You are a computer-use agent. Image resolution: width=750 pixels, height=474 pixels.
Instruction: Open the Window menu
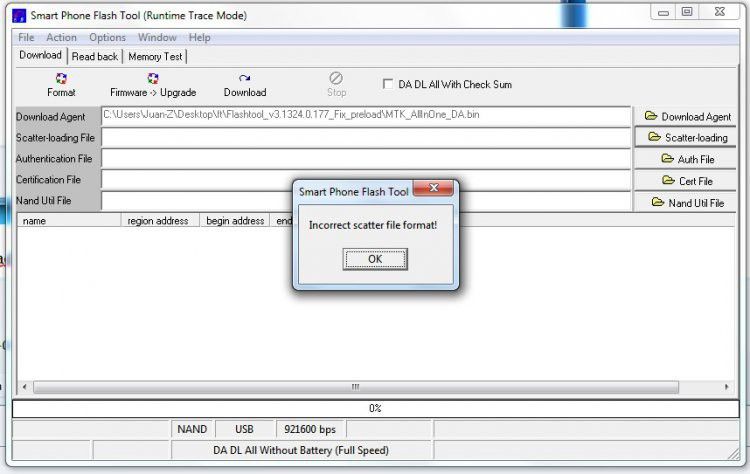(157, 37)
